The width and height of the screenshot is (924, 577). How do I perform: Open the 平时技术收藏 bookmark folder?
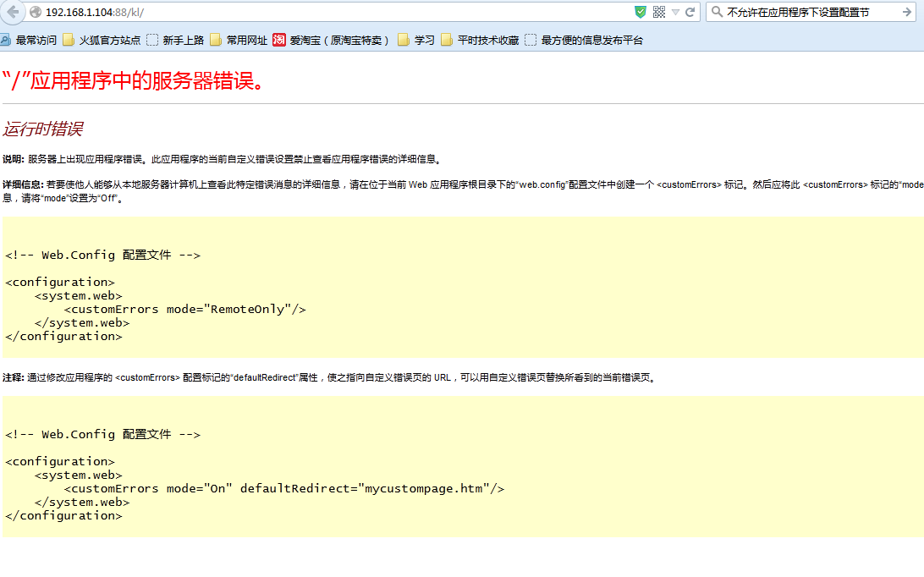[480, 40]
